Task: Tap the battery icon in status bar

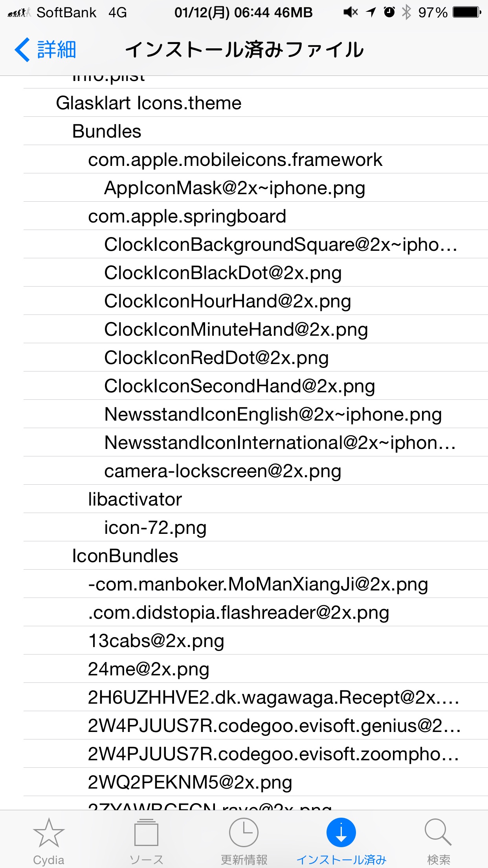Action: tap(467, 13)
